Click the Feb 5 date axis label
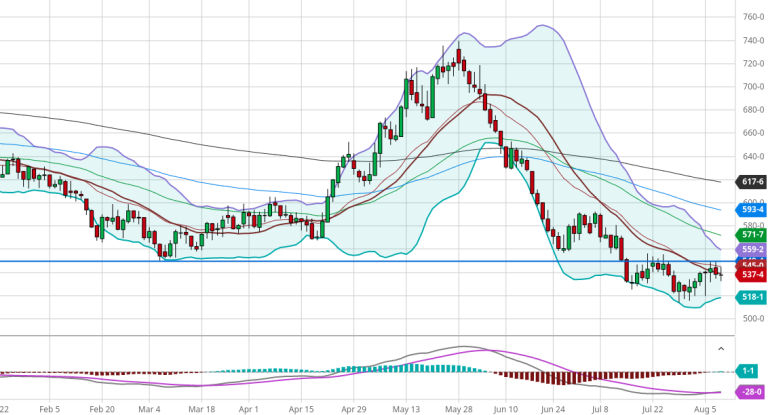 point(49,409)
